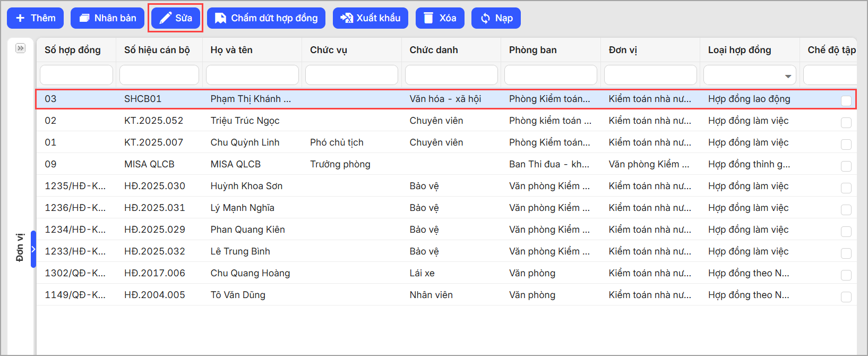Select contract row of Lê Trung Bình

240,251
